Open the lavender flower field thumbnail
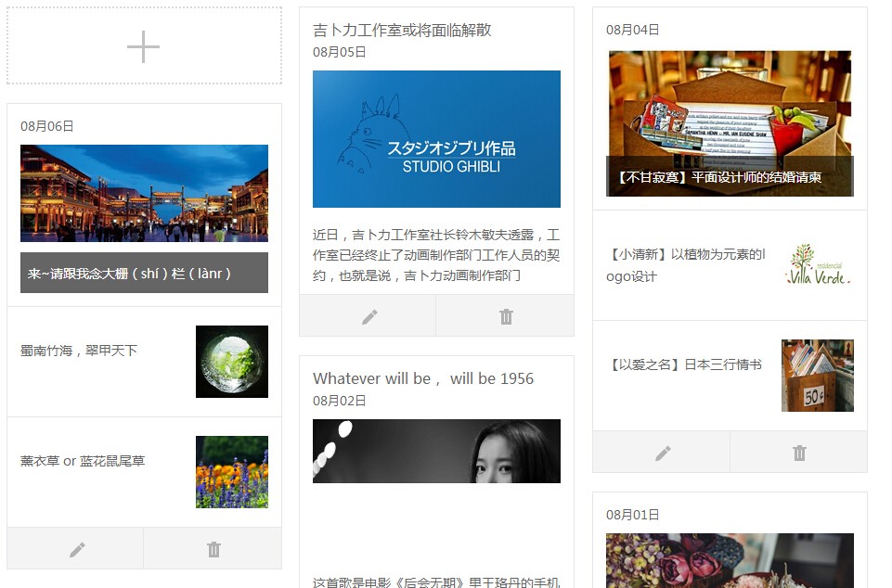892x588 pixels. 231,471
